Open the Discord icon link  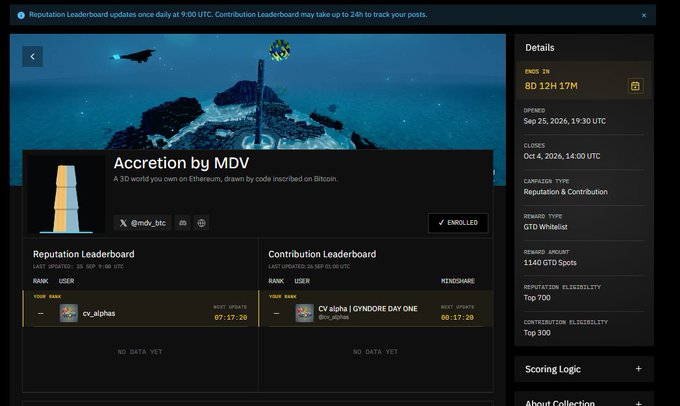coord(183,223)
